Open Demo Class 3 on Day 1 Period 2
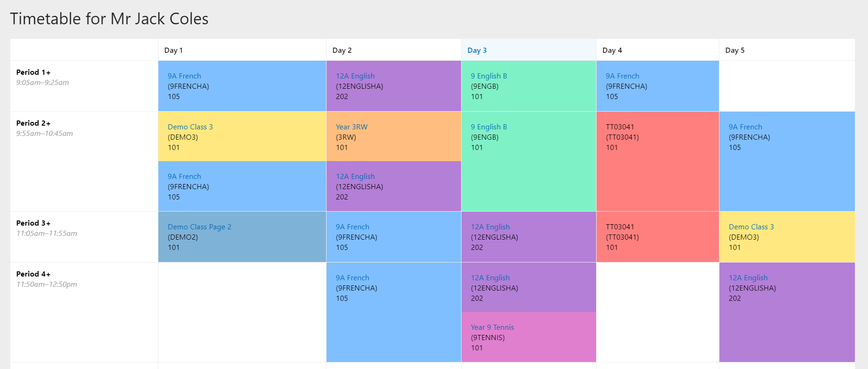Viewport: 868px width, 369px height. click(190, 127)
